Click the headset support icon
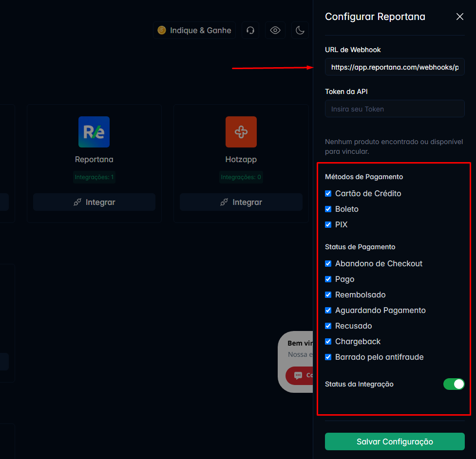This screenshot has width=476, height=459. pyautogui.click(x=250, y=30)
